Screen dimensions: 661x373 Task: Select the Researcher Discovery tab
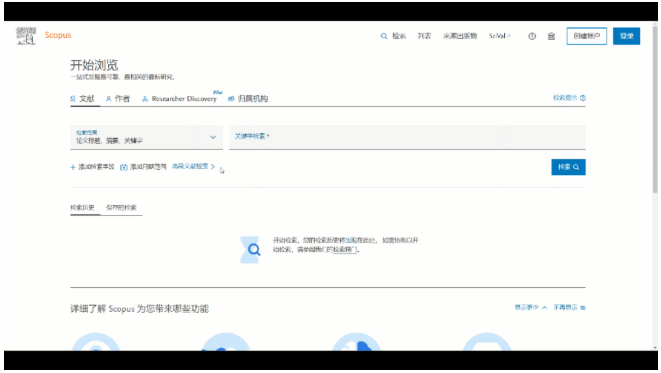tap(180, 99)
